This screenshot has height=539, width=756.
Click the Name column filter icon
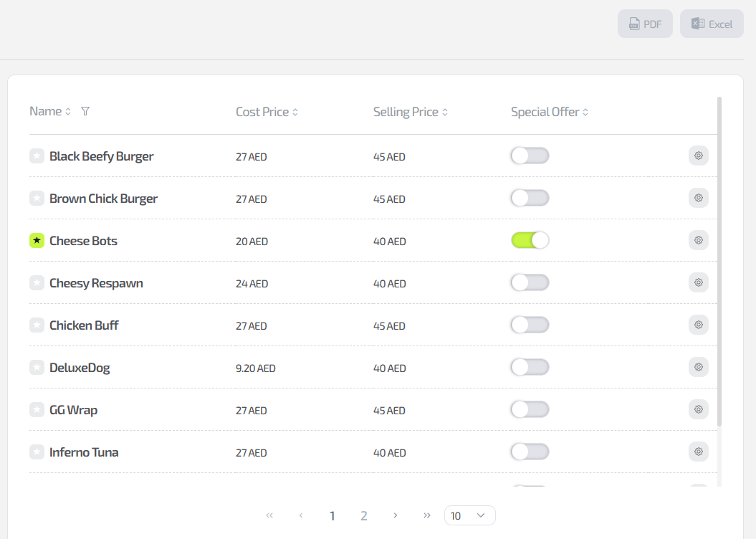85,112
